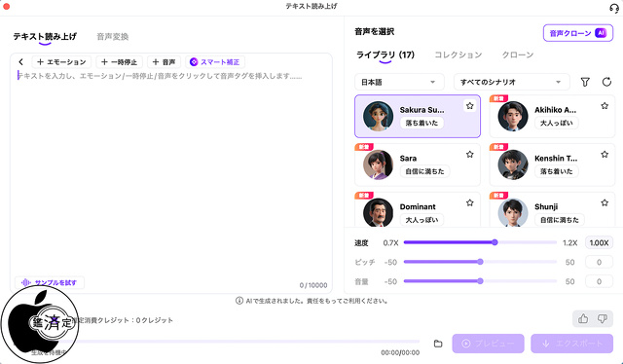Open the voice filter funnel icon
The width and height of the screenshot is (623, 364).
(x=585, y=82)
